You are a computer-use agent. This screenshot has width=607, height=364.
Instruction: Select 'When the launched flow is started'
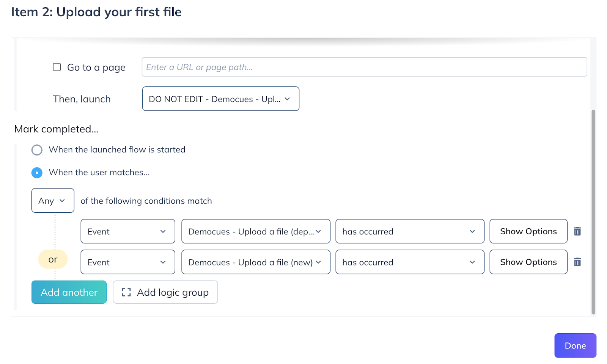(37, 150)
